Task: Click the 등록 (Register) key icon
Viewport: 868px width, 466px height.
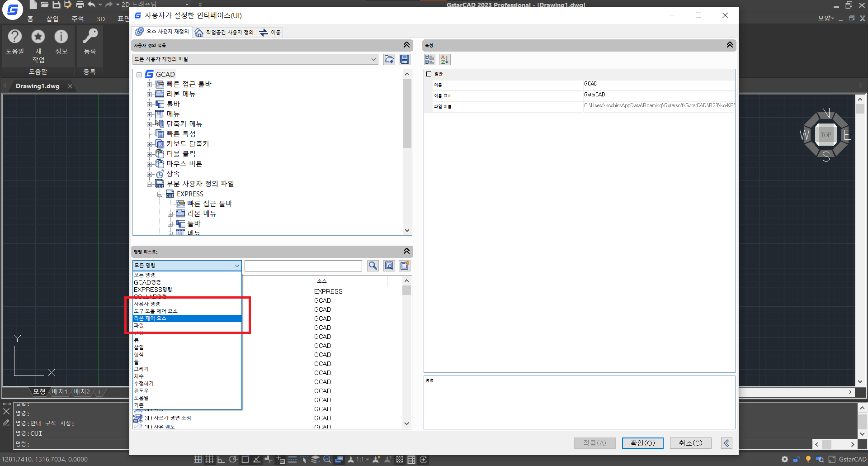Action: [90, 36]
